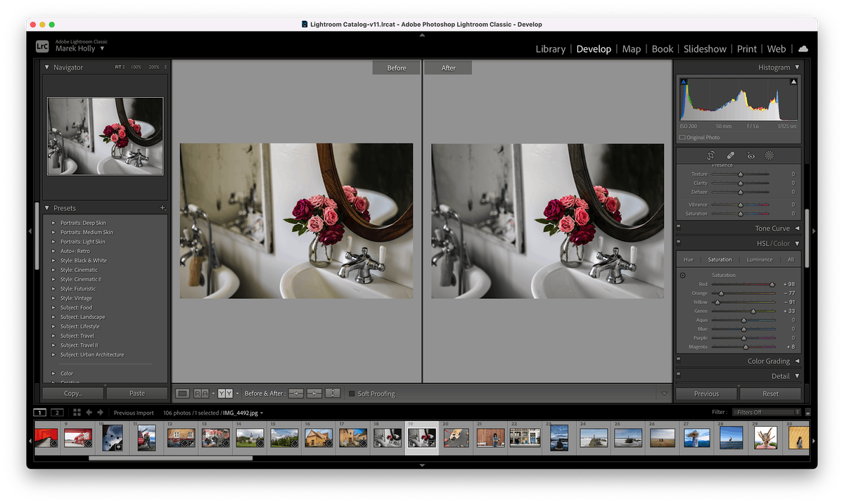Activate the secondary window '2' toggle

point(56,413)
